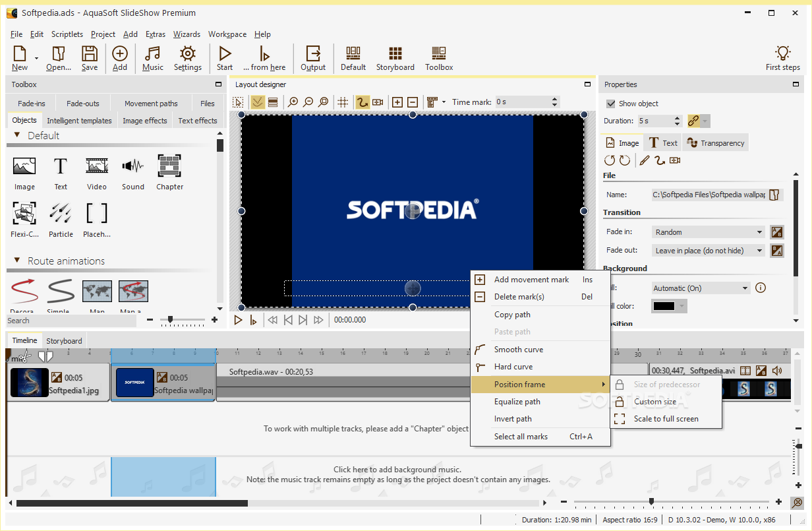Open Toolbox workspace view icon
This screenshot has width=812, height=531.
click(439, 58)
